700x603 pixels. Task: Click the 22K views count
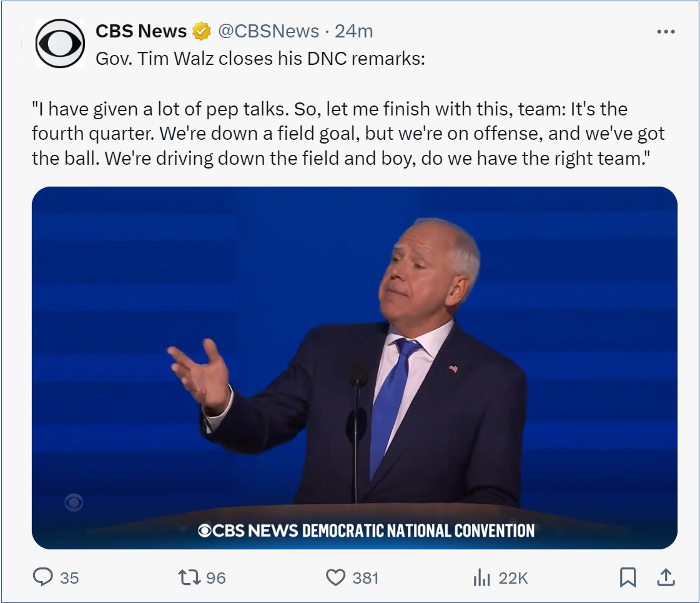point(513,578)
